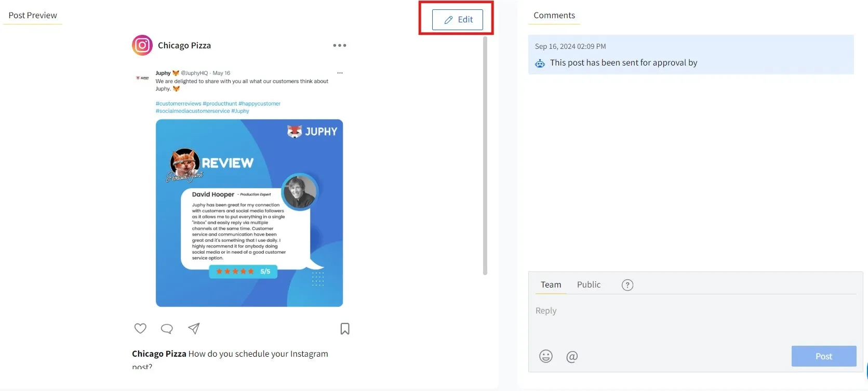Viewport: 868px width, 391px height.
Task: Click the Juphy review image thumbnail
Action: (249, 213)
